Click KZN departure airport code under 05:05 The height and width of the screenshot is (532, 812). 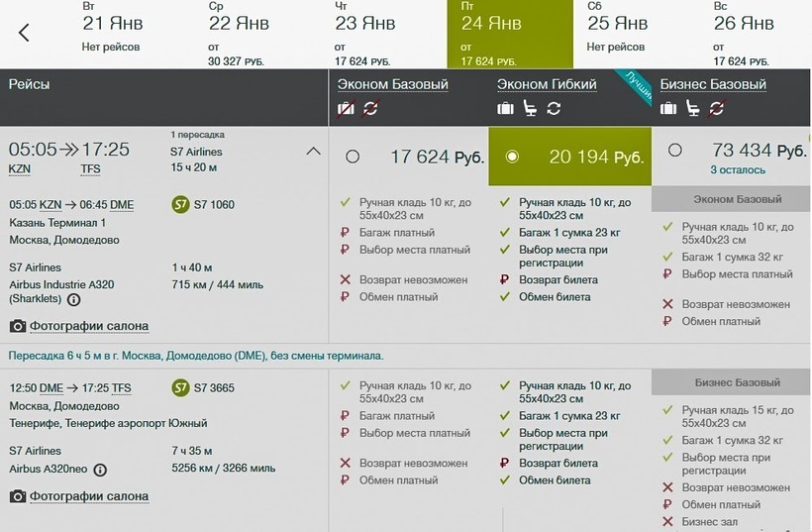pos(20,169)
